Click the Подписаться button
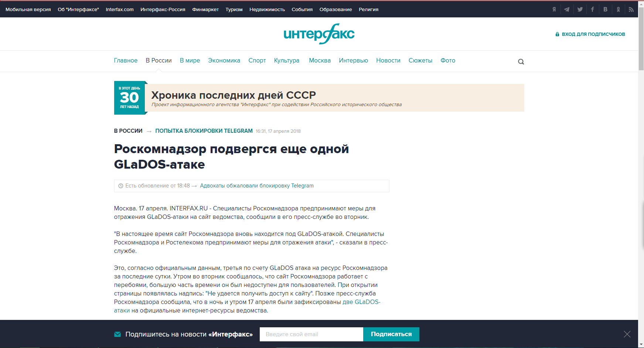The width and height of the screenshot is (644, 348). point(391,334)
